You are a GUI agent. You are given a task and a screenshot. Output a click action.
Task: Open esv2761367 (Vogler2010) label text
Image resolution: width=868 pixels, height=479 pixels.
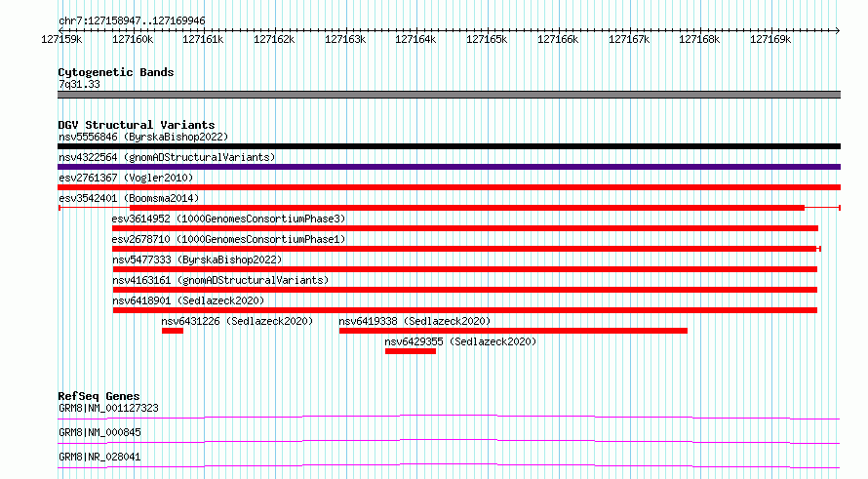[126, 178]
